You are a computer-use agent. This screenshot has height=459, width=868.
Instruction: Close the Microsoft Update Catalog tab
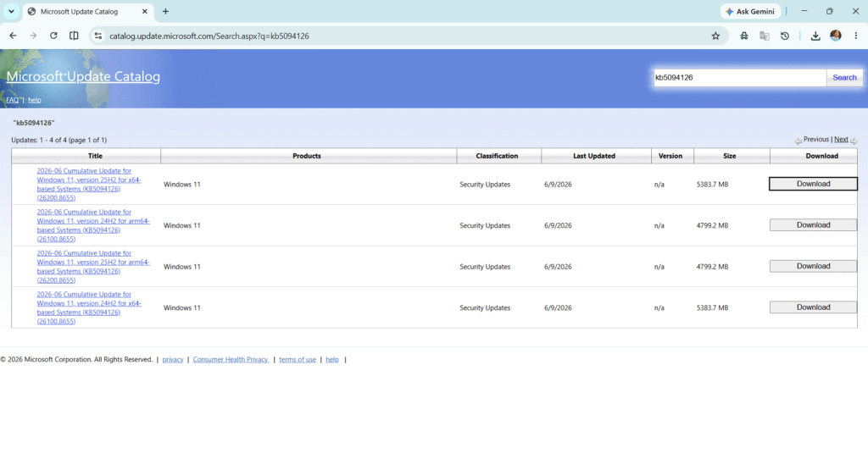point(145,12)
